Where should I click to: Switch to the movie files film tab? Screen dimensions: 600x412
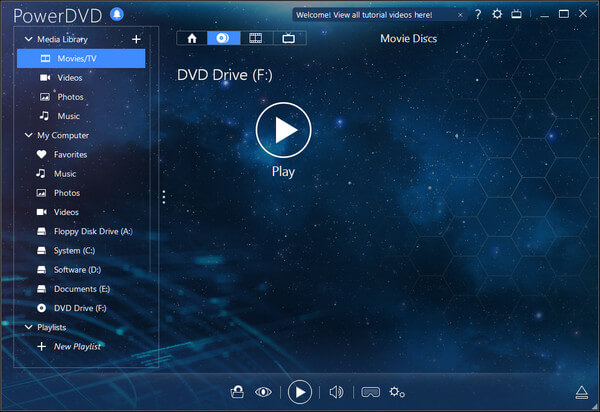click(x=256, y=38)
